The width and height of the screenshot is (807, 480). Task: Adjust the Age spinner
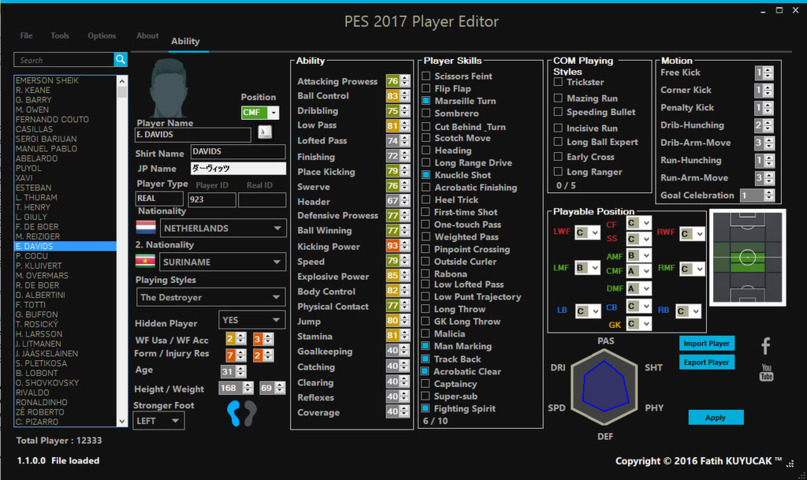pyautogui.click(x=241, y=371)
